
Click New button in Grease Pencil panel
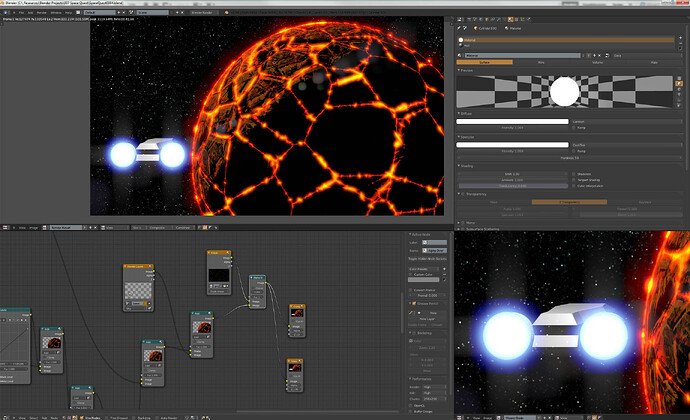pyautogui.click(x=432, y=313)
